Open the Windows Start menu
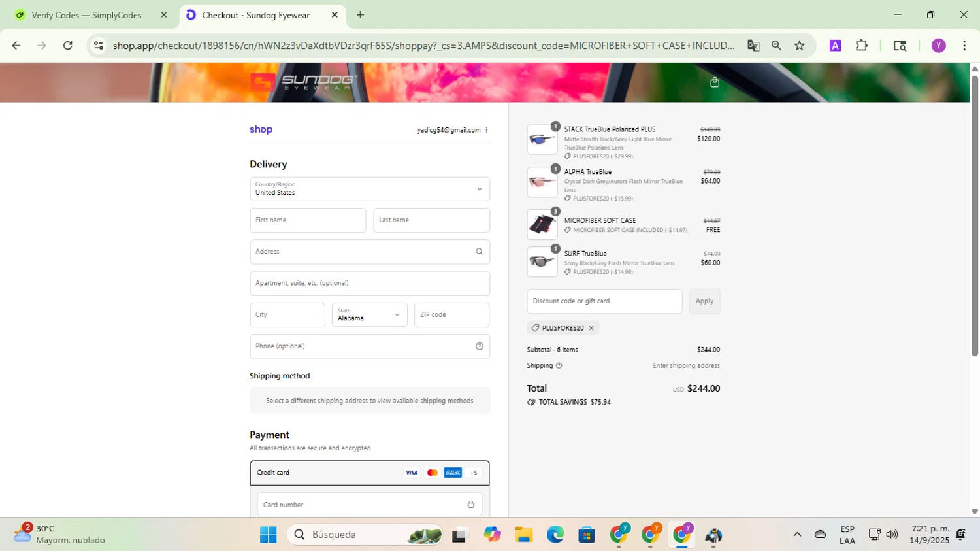The image size is (980, 551). [x=268, y=535]
